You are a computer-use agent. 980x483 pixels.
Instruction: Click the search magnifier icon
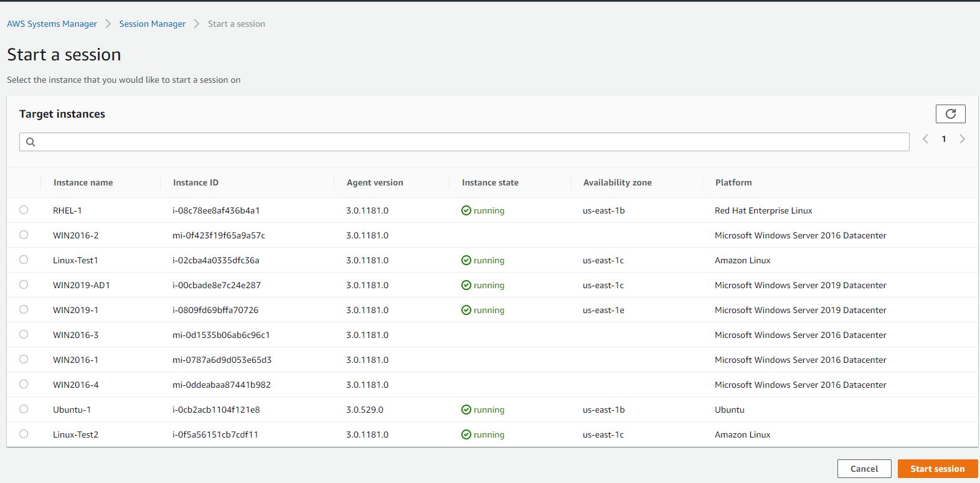click(x=31, y=142)
